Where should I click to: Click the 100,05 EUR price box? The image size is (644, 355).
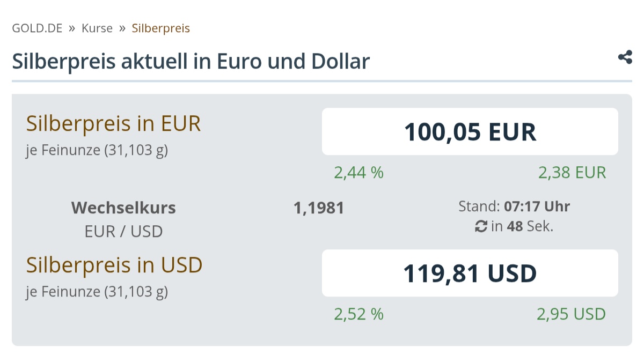[470, 131]
